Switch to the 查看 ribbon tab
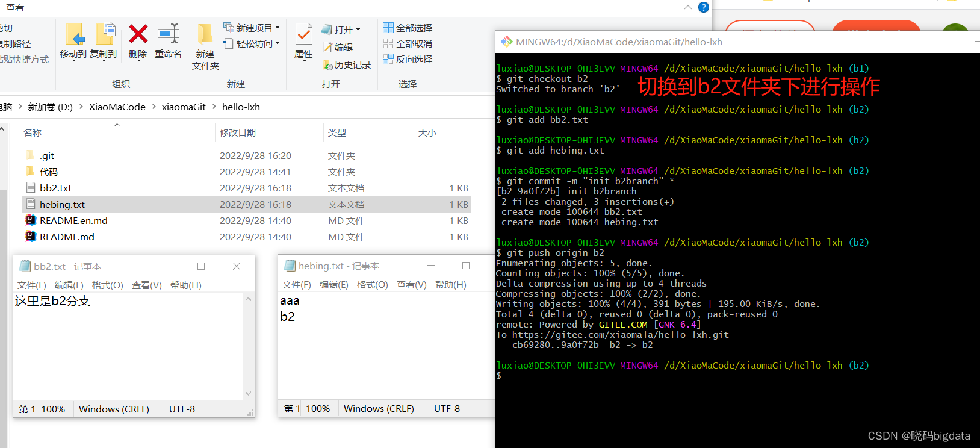This screenshot has height=448, width=980. [15, 7]
